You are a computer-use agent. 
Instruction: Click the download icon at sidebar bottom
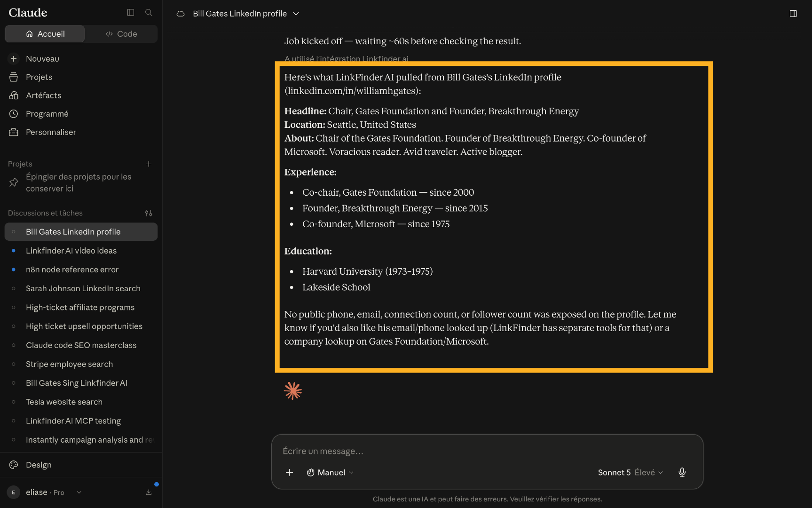(x=149, y=492)
